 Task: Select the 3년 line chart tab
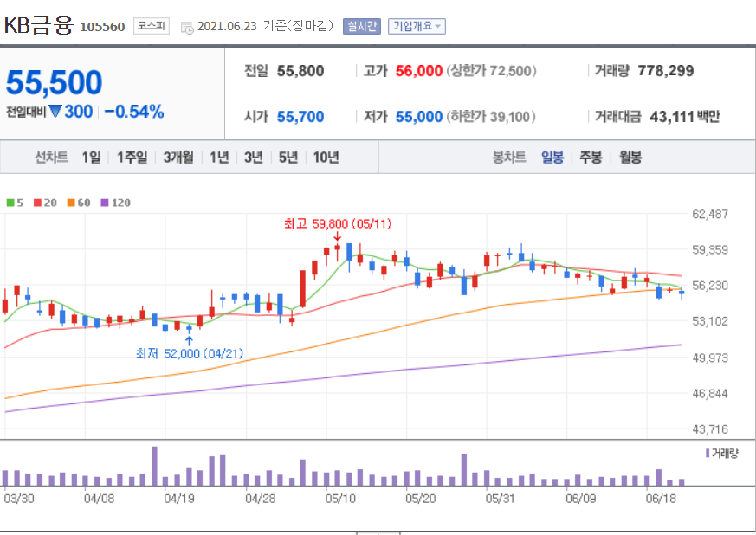tap(254, 158)
